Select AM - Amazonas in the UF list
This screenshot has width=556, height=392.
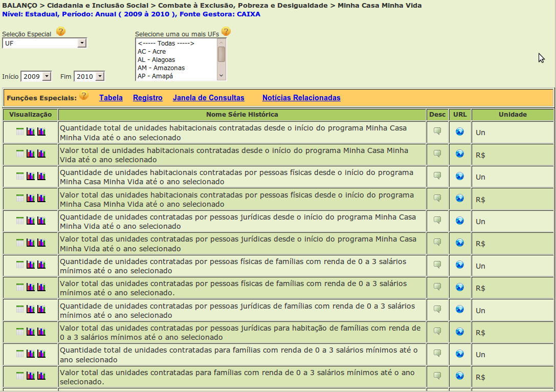click(161, 68)
